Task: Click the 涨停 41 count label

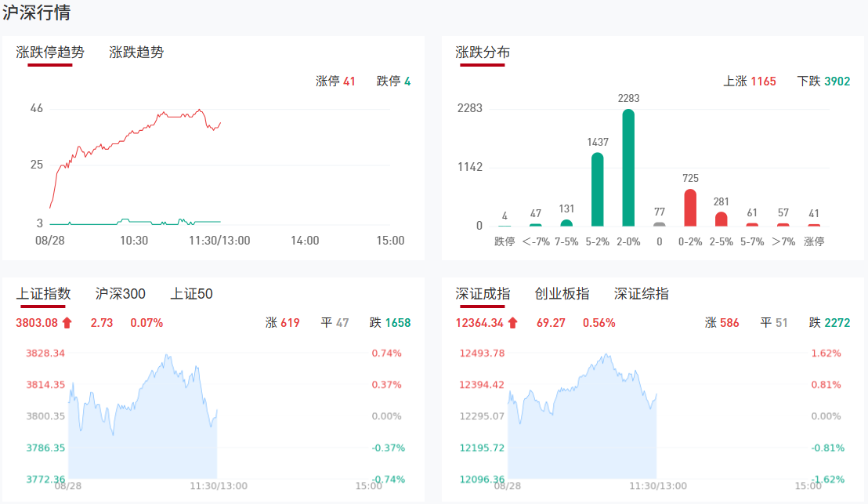Action: [x=335, y=82]
